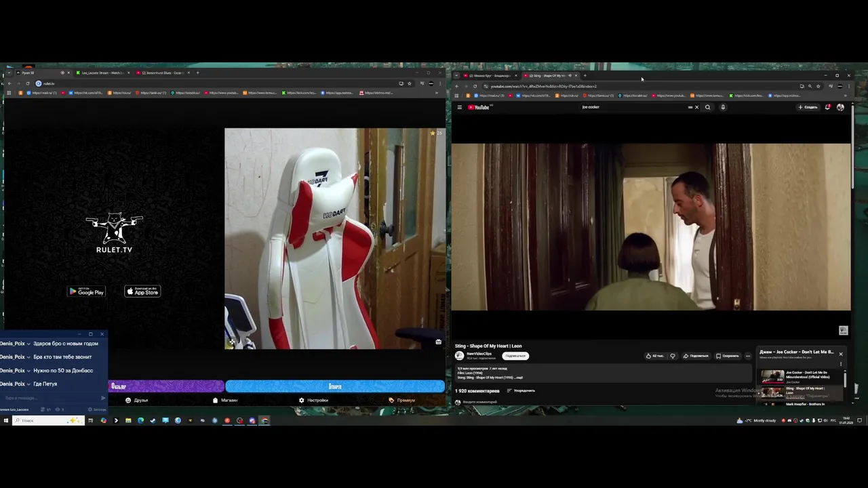The height and width of the screenshot is (488, 868).
Task: Dislike the Sting video
Action: [673, 356]
